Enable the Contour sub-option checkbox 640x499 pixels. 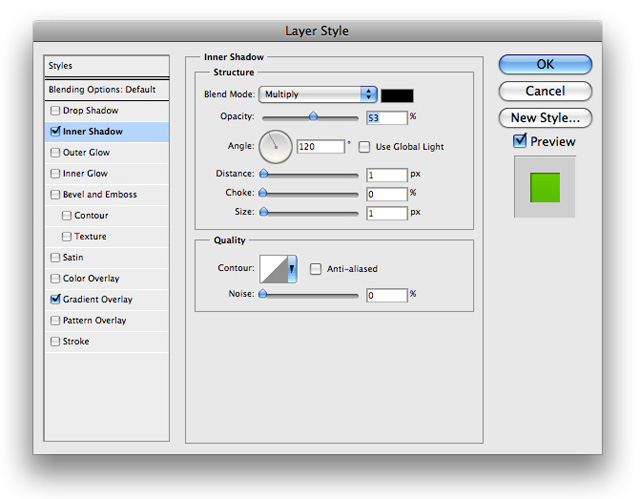pos(66,215)
